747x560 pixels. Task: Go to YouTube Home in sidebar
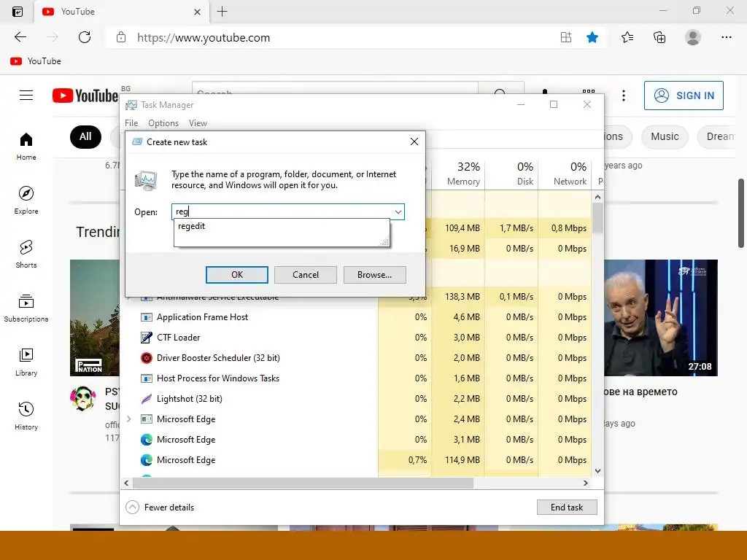pos(26,146)
